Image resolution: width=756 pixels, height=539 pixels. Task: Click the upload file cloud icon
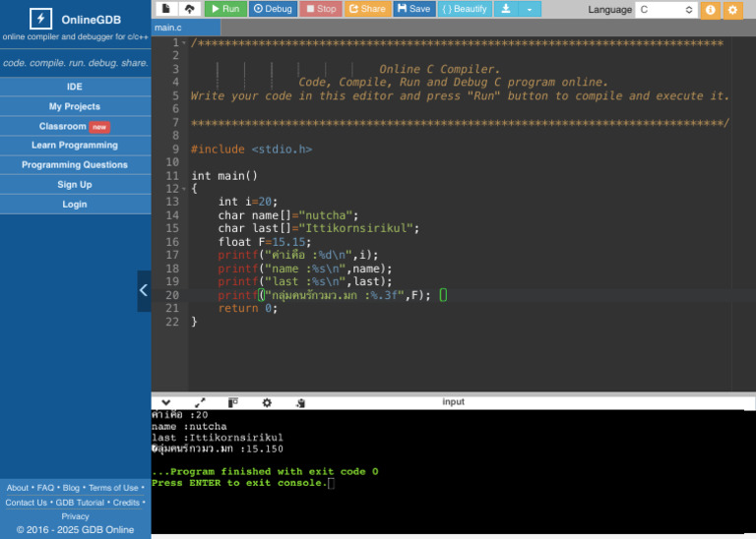(x=189, y=9)
